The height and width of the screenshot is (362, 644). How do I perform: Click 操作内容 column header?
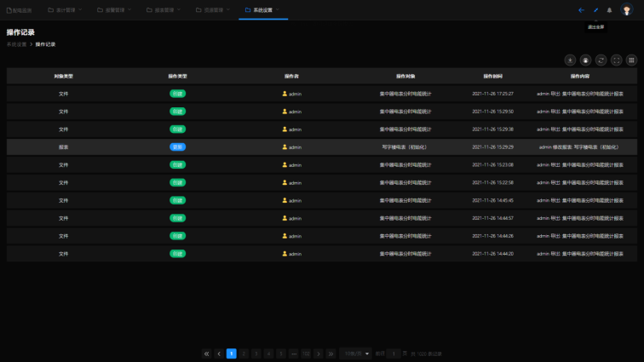[579, 77]
